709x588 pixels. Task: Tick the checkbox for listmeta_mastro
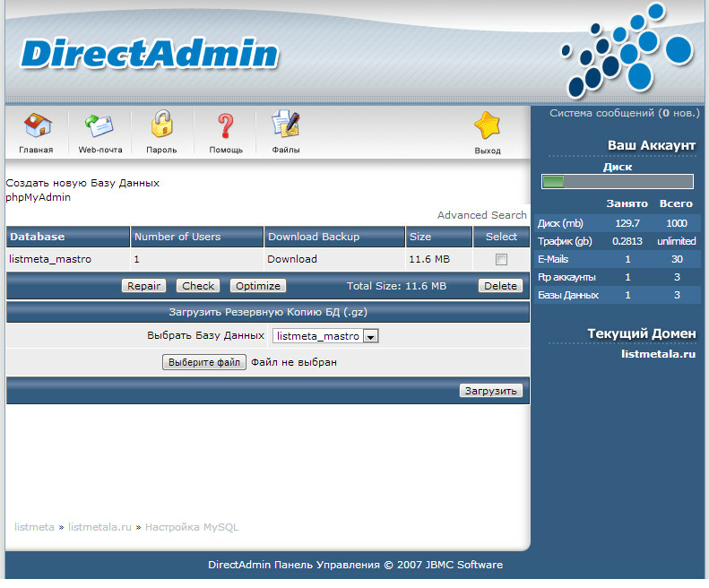(x=501, y=259)
